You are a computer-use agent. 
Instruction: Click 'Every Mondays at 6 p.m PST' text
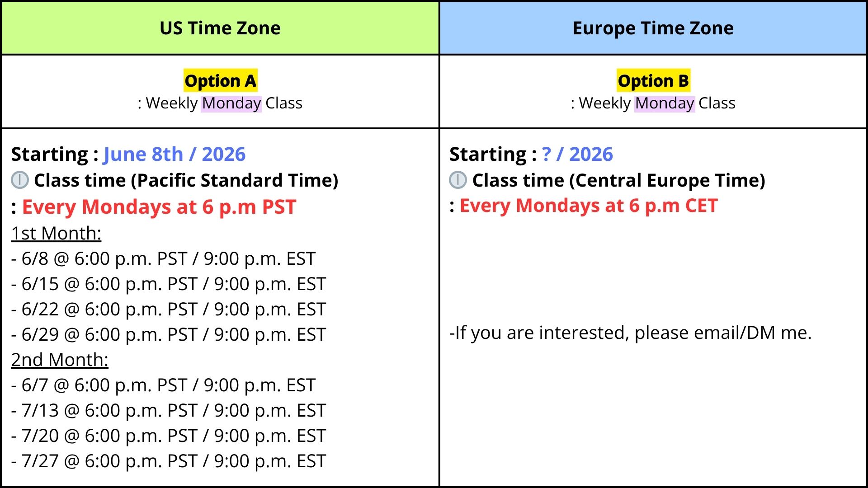(x=159, y=207)
